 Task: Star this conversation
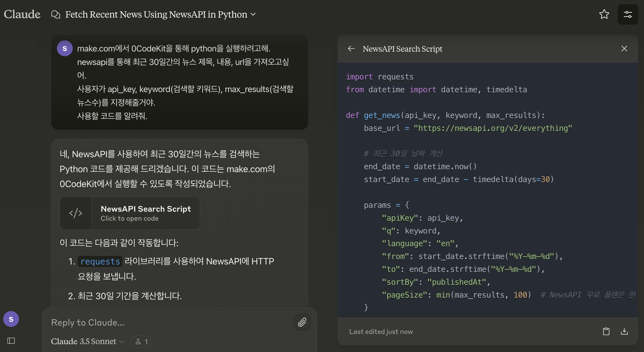tap(604, 14)
